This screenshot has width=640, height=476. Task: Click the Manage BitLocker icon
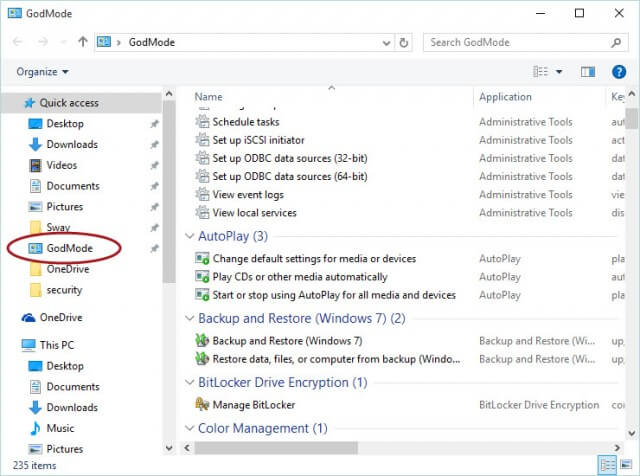(202, 405)
